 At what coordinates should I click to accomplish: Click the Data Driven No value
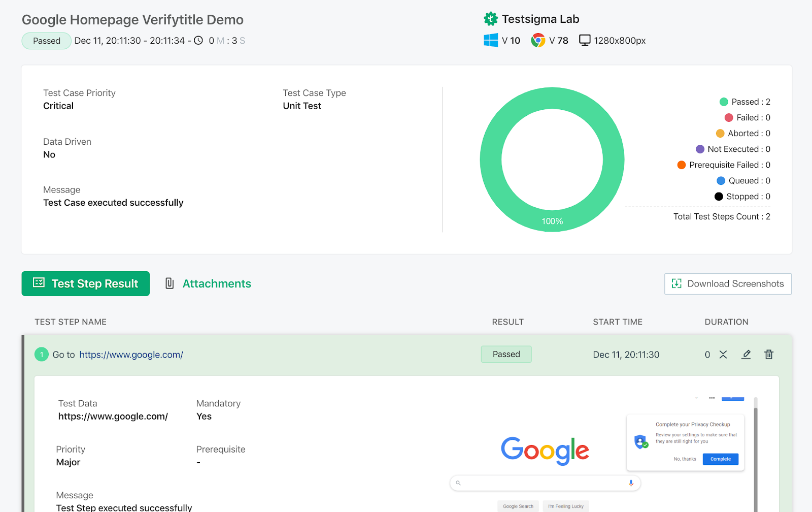pyautogui.click(x=49, y=154)
